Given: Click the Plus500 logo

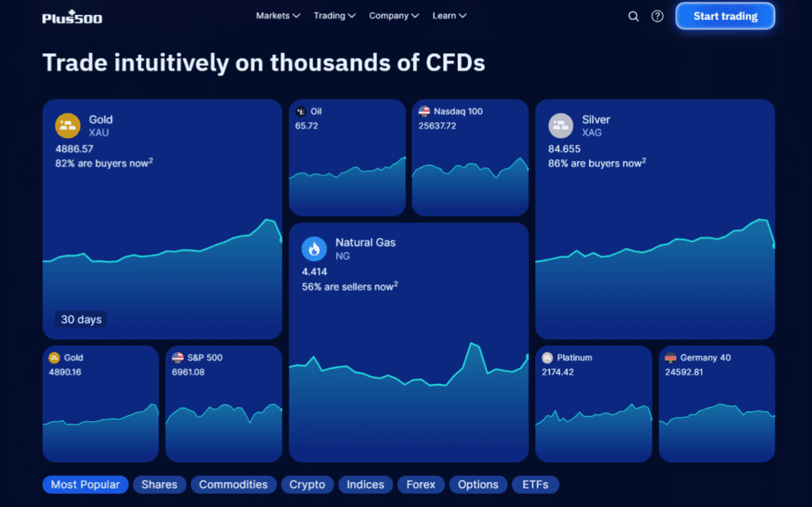Looking at the screenshot, I should [x=72, y=16].
